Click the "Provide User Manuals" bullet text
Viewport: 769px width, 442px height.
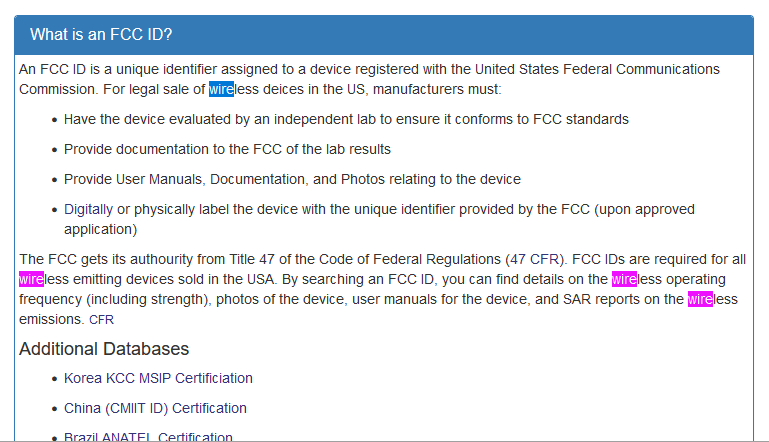pos(292,179)
